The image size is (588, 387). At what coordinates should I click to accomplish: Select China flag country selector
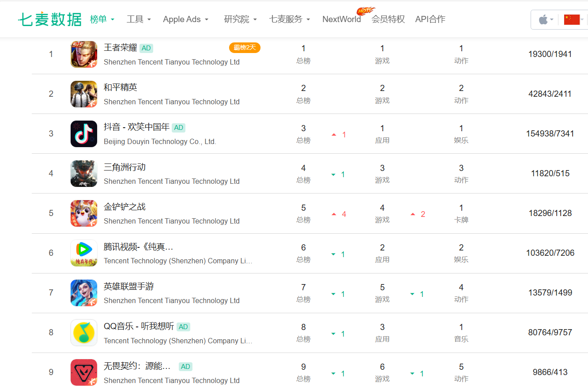click(x=573, y=19)
